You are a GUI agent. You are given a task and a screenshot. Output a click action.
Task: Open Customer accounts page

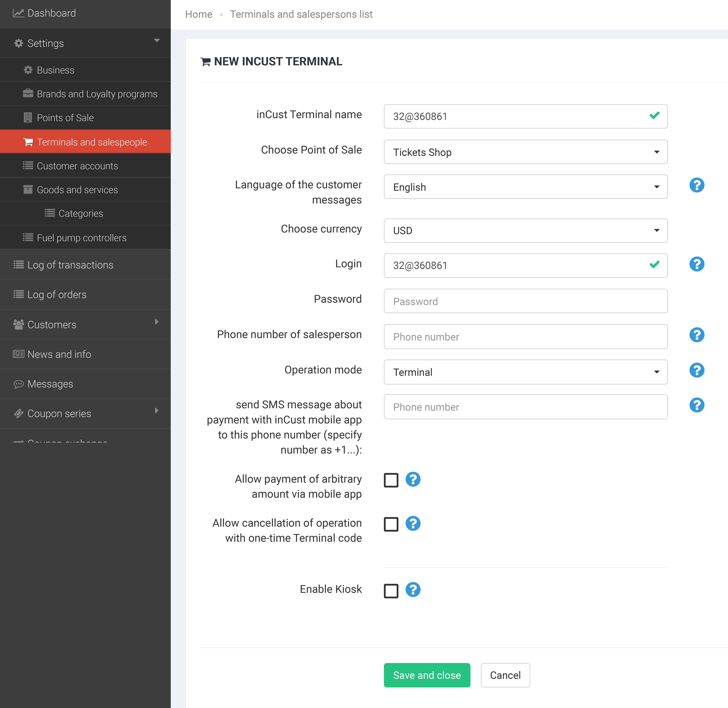pos(85,165)
